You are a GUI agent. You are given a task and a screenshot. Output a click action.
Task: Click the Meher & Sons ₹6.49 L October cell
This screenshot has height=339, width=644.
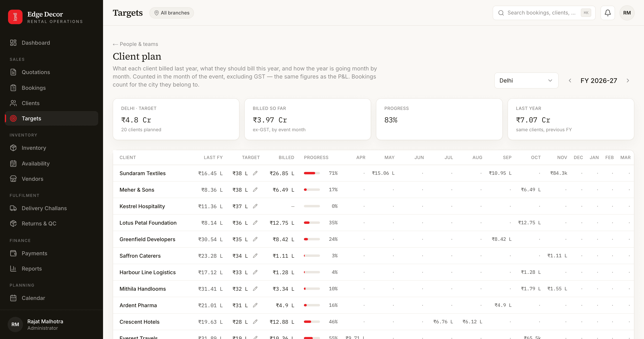click(530, 189)
